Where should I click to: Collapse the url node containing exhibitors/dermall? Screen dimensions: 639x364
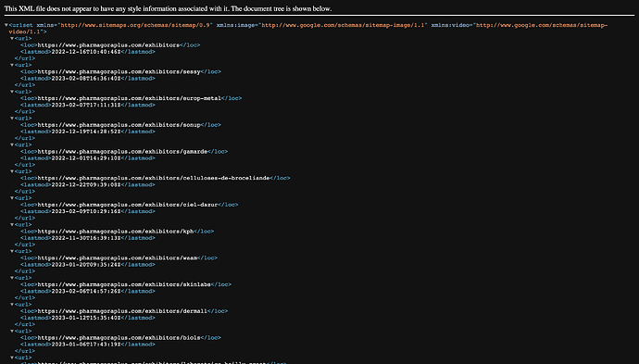[12, 305]
